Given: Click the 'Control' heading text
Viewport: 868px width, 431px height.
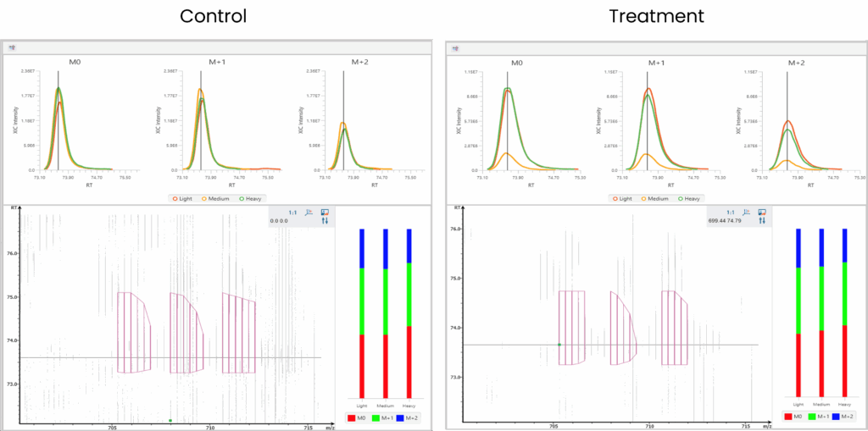Looking at the screenshot, I should tap(213, 15).
